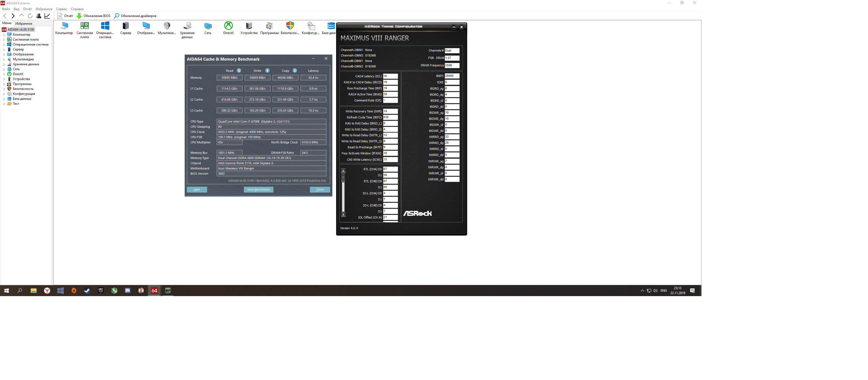The image size is (868, 380).
Task: Expand the Тест tree node
Action: [4, 104]
